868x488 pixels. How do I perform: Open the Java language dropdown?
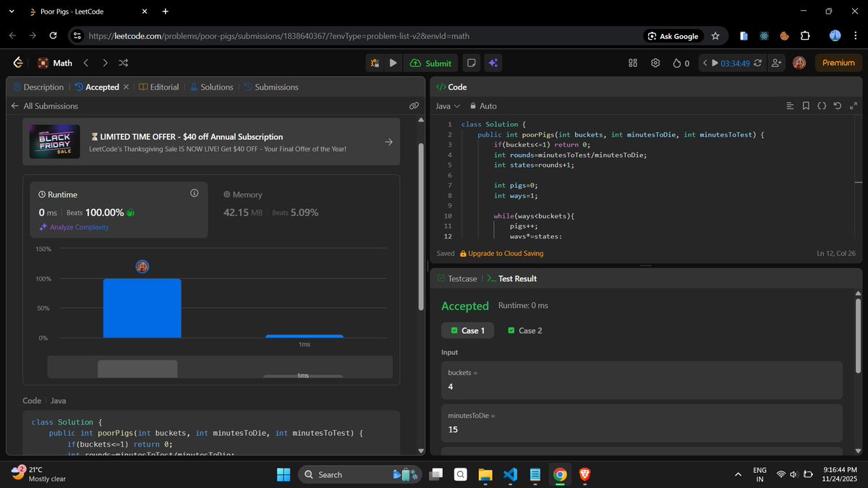click(448, 106)
